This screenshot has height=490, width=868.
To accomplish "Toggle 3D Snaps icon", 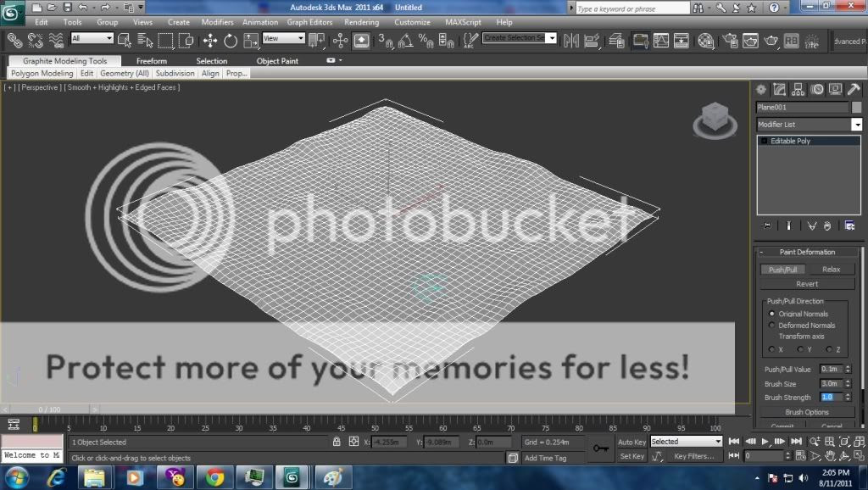I will [x=386, y=41].
